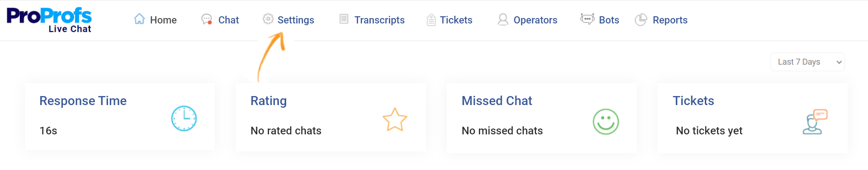
Task: Open the Last 7 Days dropdown
Action: pos(807,62)
